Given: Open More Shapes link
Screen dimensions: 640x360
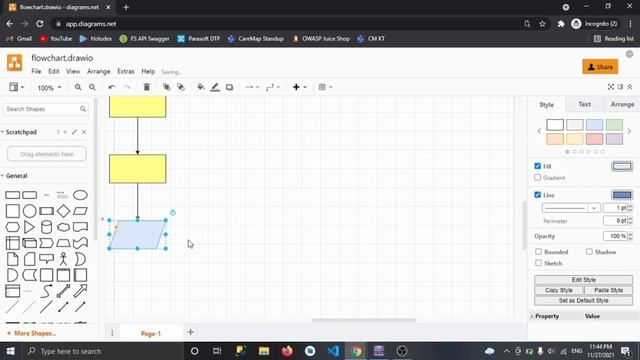Looking at the screenshot, I should pos(31,333).
